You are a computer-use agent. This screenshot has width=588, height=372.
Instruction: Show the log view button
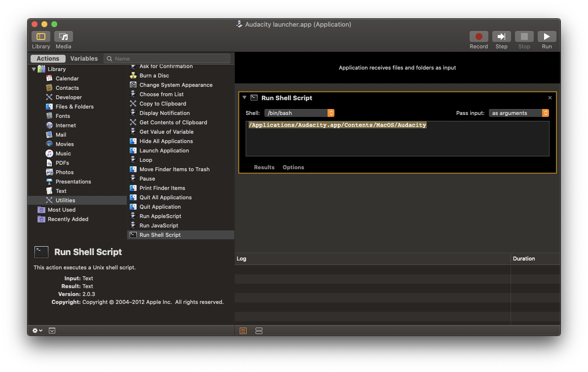[x=243, y=331]
